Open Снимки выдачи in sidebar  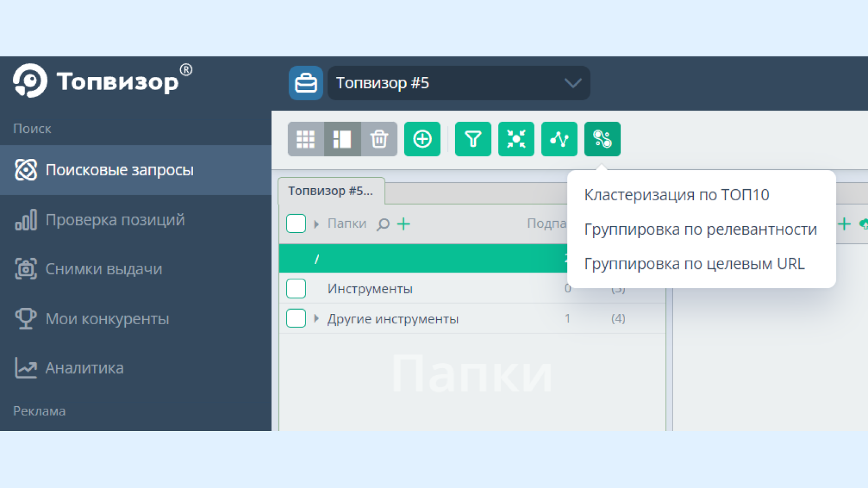(136, 269)
